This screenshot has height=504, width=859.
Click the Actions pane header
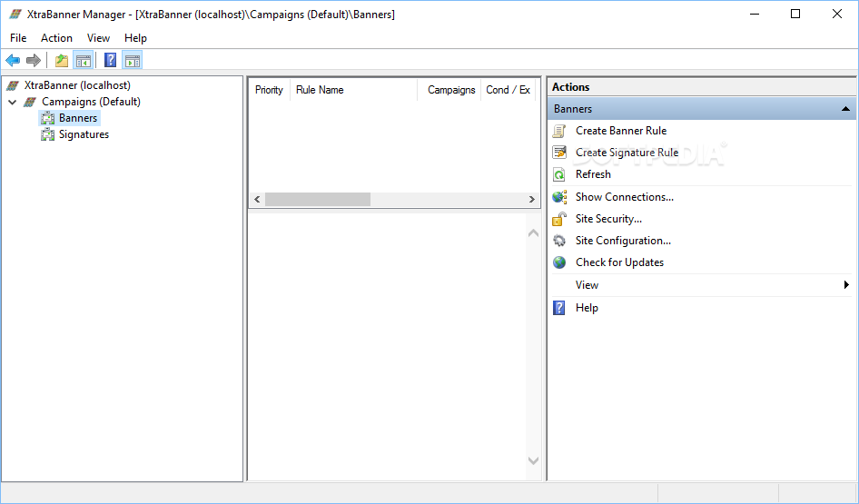(x=701, y=87)
